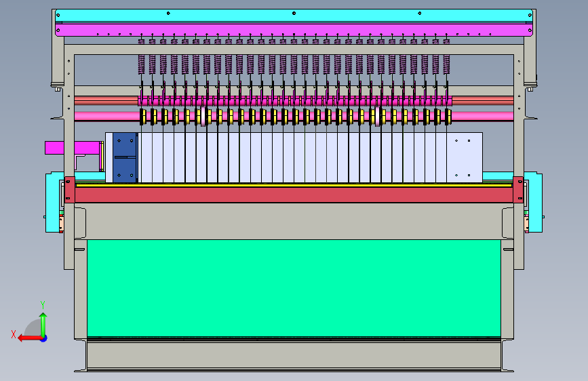Image resolution: width=588 pixels, height=381 pixels.
Task: Select the large green panel in the model
Action: 294,288
